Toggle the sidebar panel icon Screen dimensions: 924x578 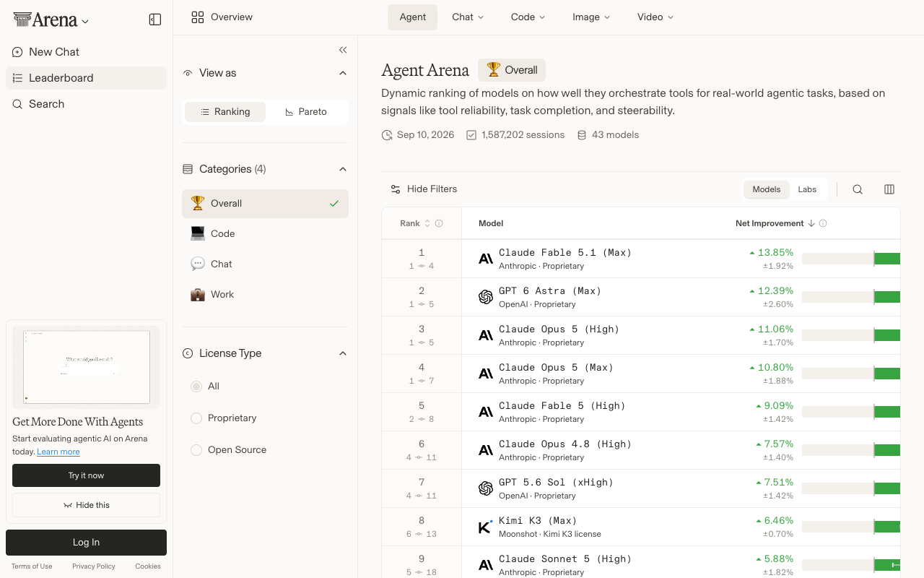[x=155, y=20]
